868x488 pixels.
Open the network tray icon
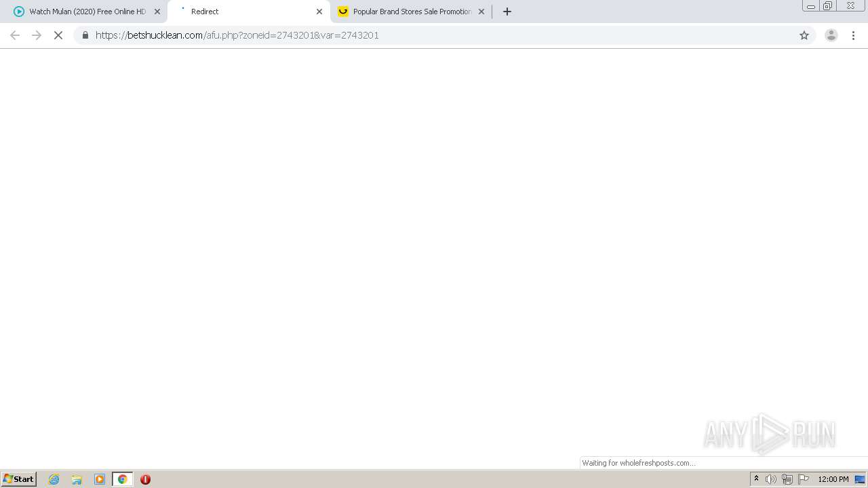coord(787,479)
